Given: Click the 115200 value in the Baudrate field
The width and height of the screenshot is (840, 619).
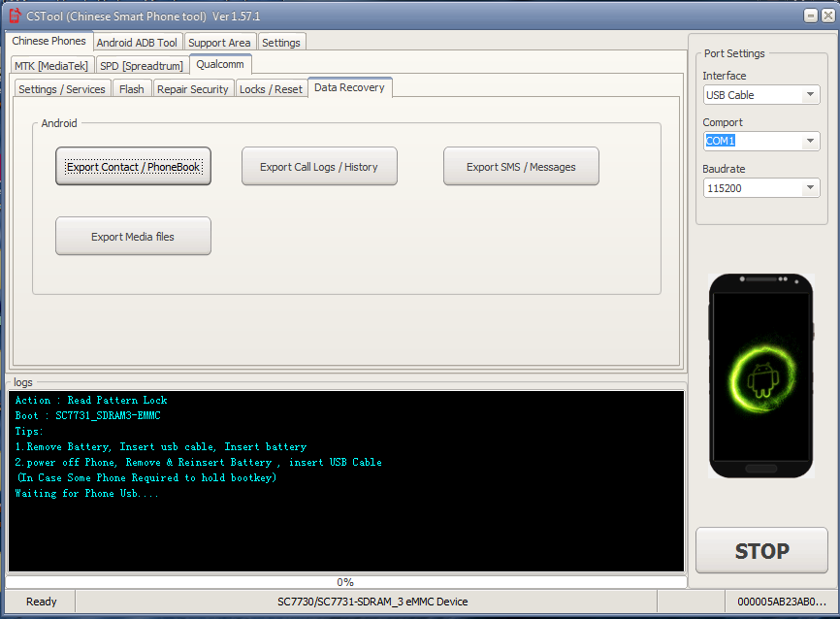Looking at the screenshot, I should coord(725,188).
